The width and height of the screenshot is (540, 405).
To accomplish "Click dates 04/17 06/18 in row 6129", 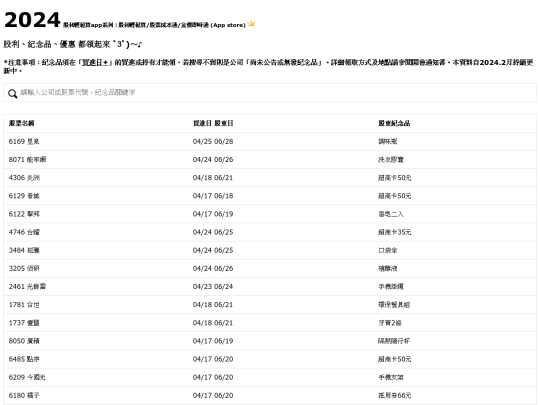I will coord(213,196).
